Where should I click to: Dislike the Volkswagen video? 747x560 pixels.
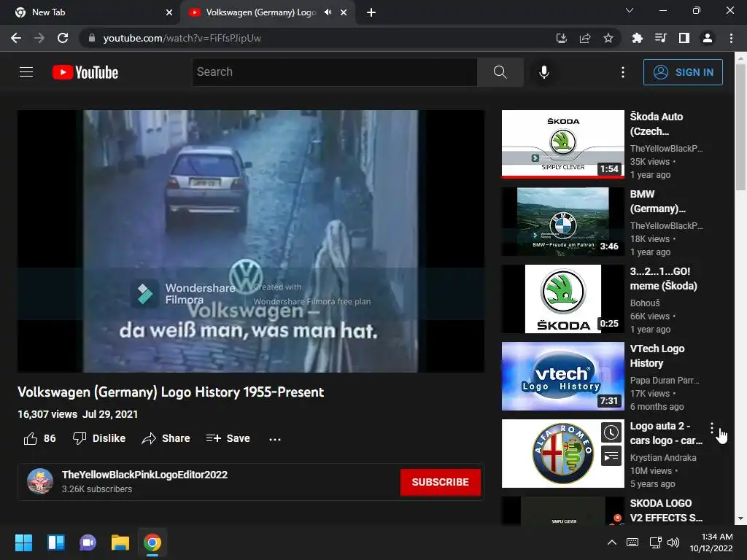pyautogui.click(x=99, y=438)
